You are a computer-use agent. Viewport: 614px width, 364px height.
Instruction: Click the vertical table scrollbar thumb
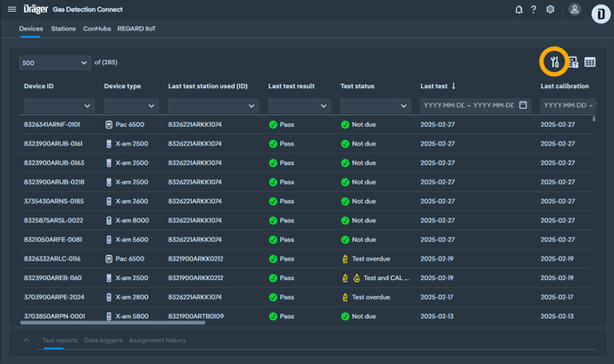[593, 119]
